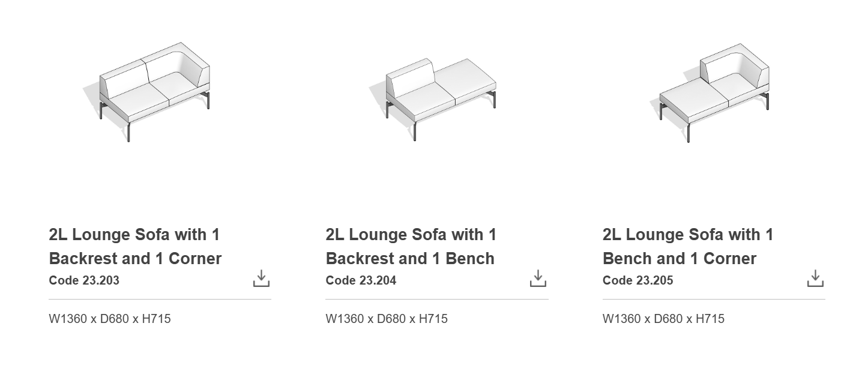Click the separator line under Code 23.204
The width and height of the screenshot is (868, 377).
(436, 299)
